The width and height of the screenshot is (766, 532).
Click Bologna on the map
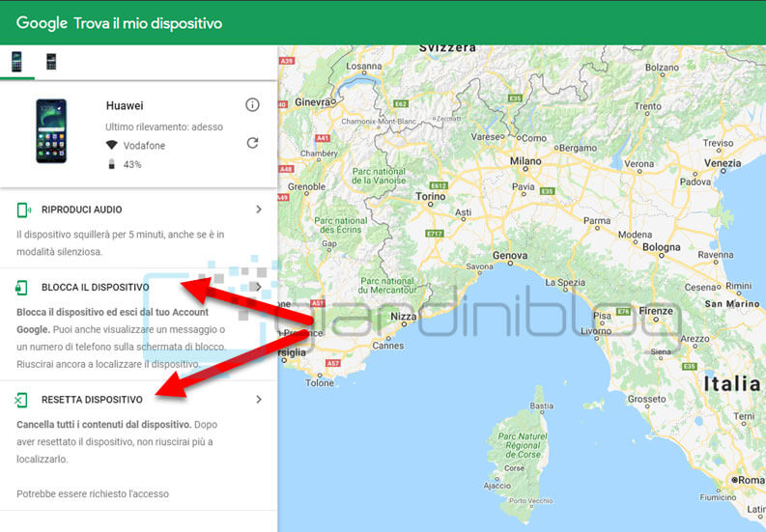[661, 247]
